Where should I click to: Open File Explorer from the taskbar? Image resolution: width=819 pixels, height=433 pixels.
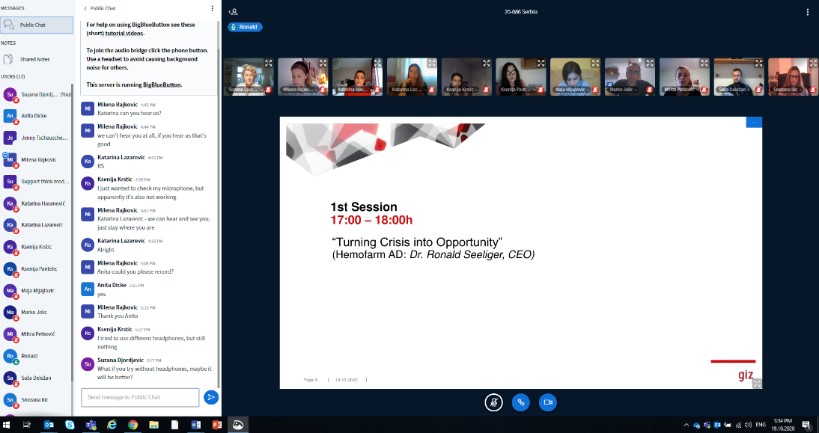(x=154, y=425)
